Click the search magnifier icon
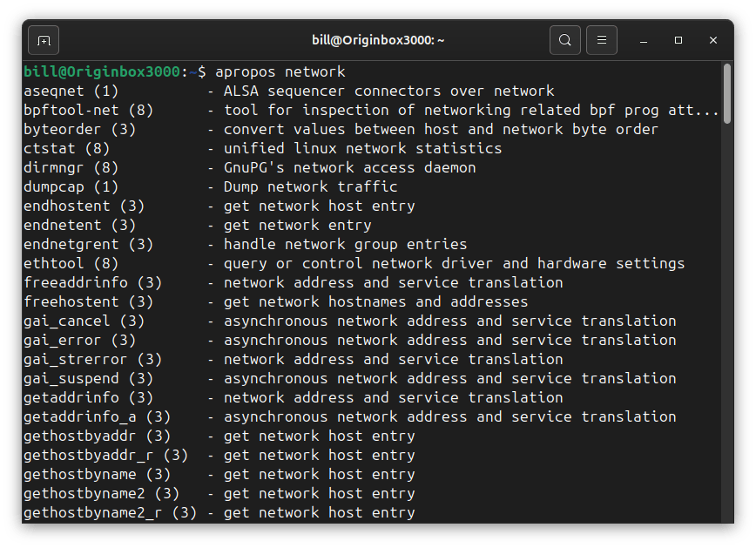 [x=565, y=40]
